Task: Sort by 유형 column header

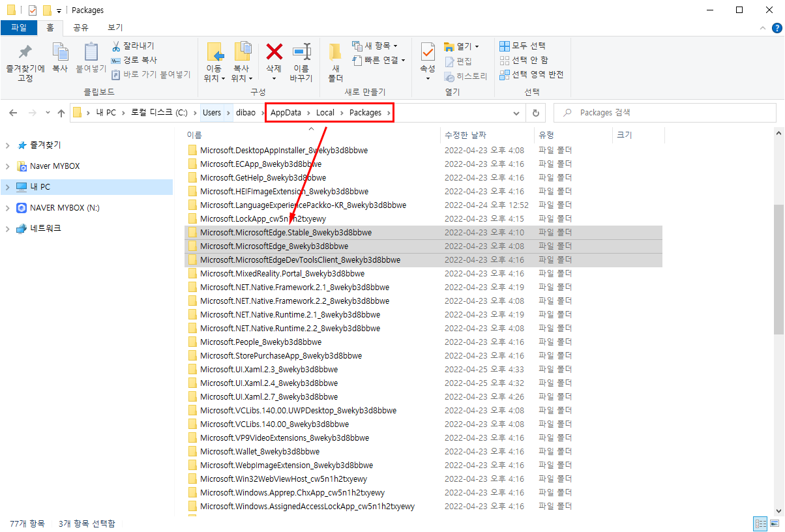Action: pos(573,135)
